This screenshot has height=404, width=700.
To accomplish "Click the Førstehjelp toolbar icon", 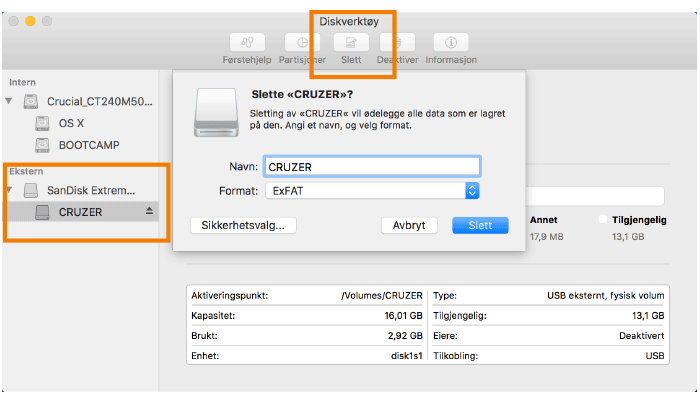I will coord(247,43).
